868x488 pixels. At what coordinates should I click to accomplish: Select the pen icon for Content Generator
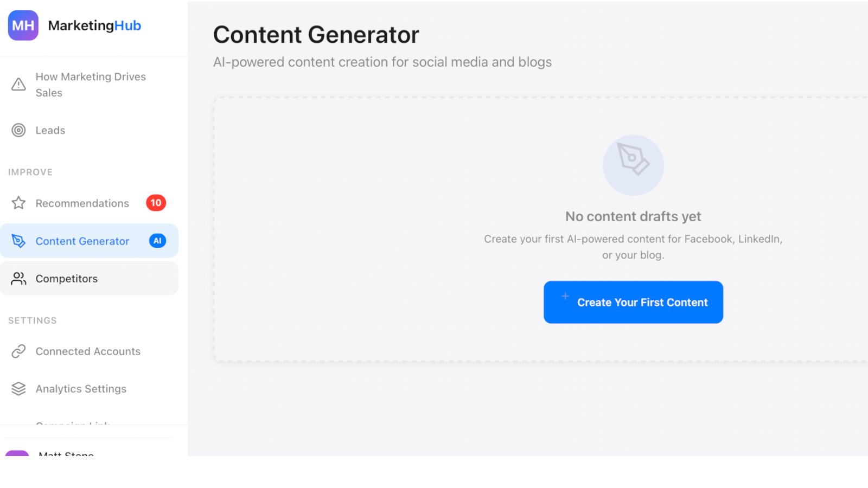point(18,241)
